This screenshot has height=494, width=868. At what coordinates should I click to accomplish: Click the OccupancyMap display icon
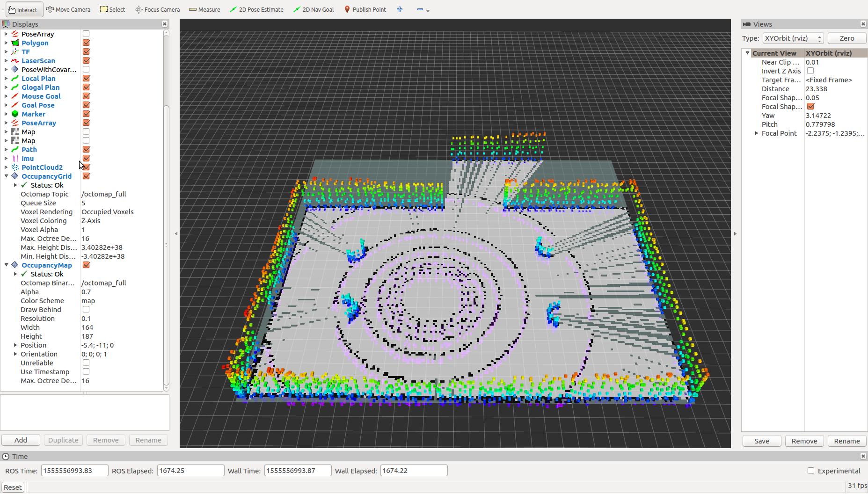click(x=15, y=265)
